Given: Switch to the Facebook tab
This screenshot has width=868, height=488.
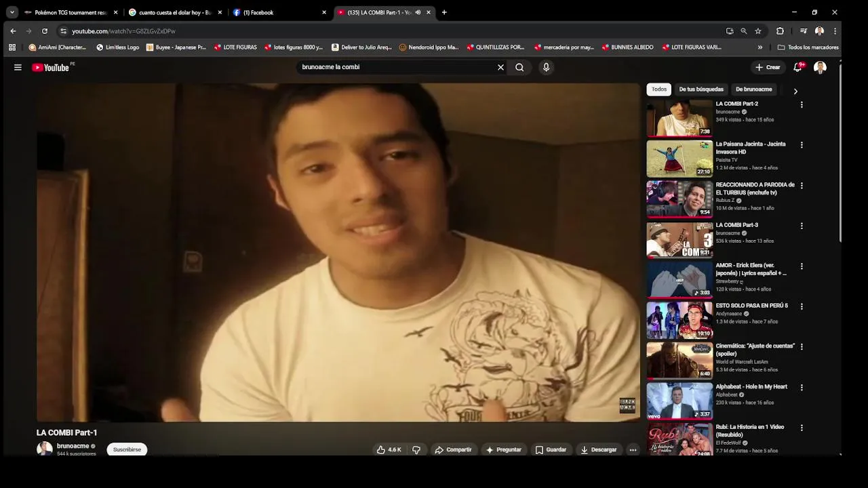Looking at the screenshot, I should click(x=279, y=12).
